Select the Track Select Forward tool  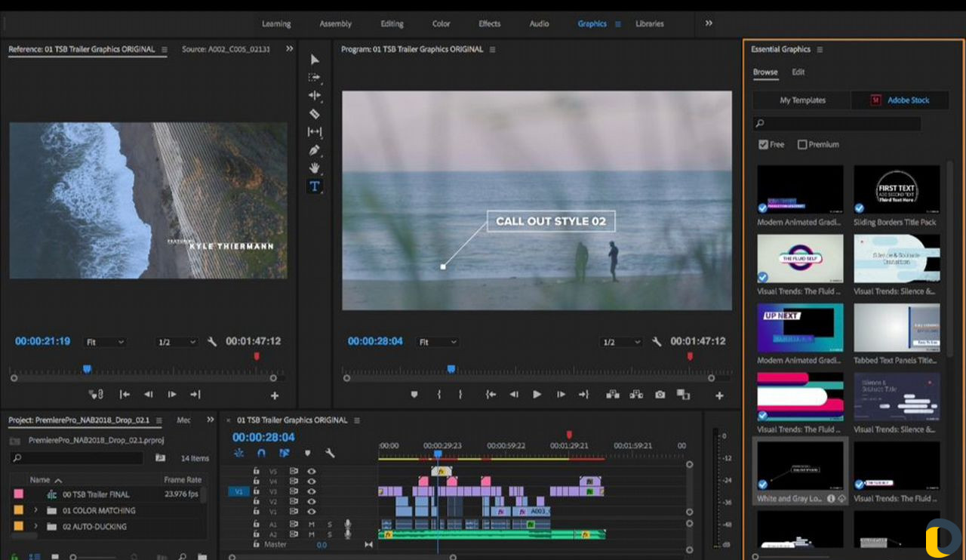click(x=315, y=78)
